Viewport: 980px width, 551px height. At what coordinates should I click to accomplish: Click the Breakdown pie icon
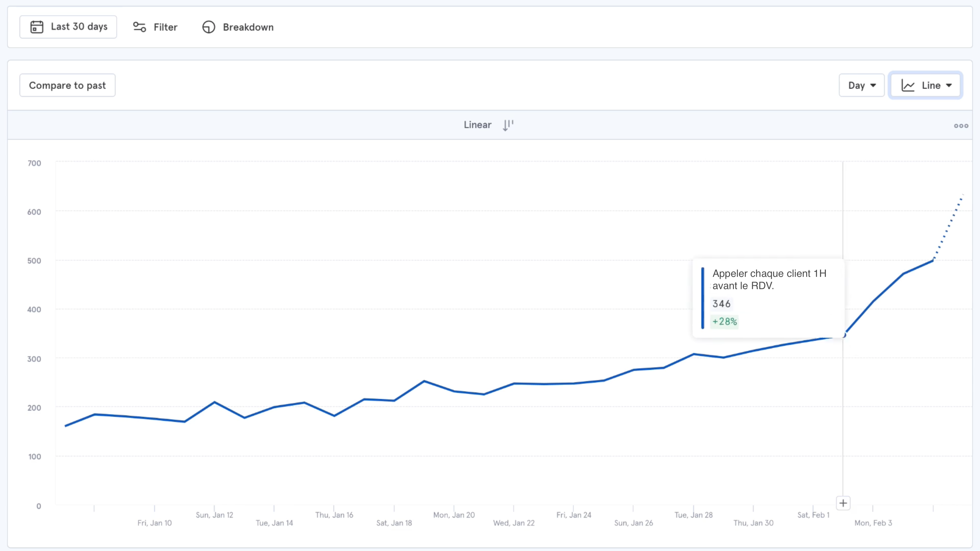(x=209, y=27)
